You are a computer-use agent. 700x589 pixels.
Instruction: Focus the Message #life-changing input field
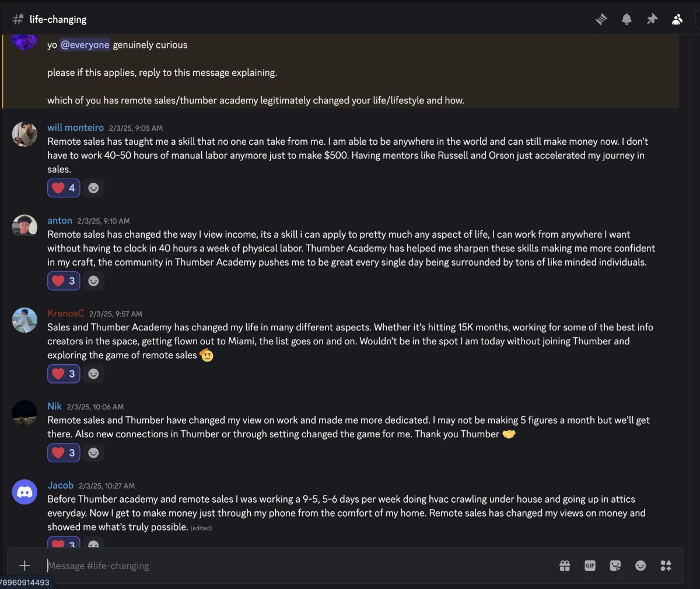[292, 565]
